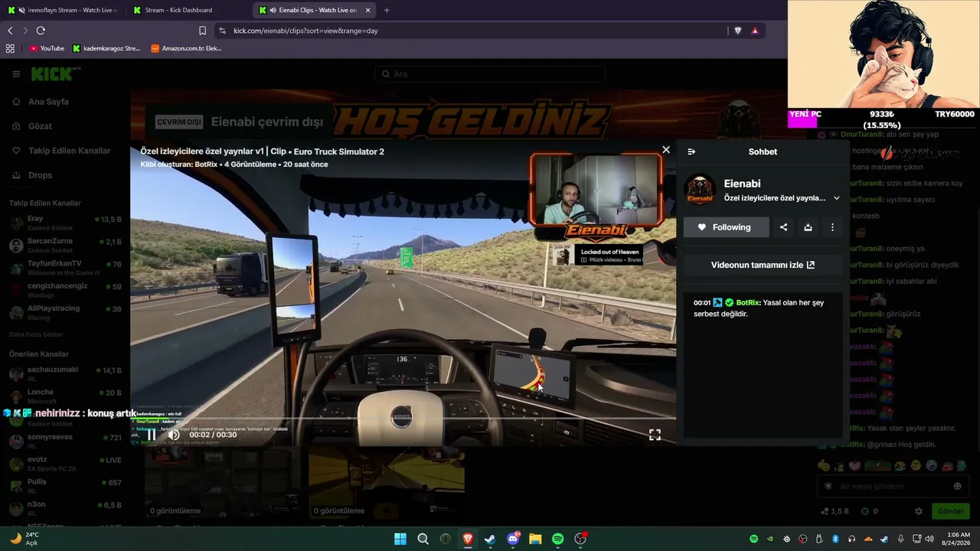Open sachauzumaki recommended channel
Viewport: 980px width, 551px height.
point(65,373)
